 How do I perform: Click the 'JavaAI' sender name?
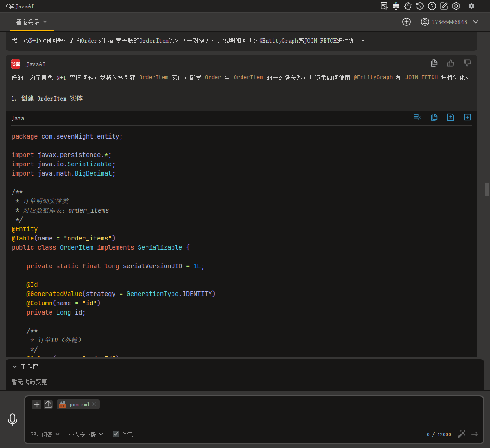point(36,64)
